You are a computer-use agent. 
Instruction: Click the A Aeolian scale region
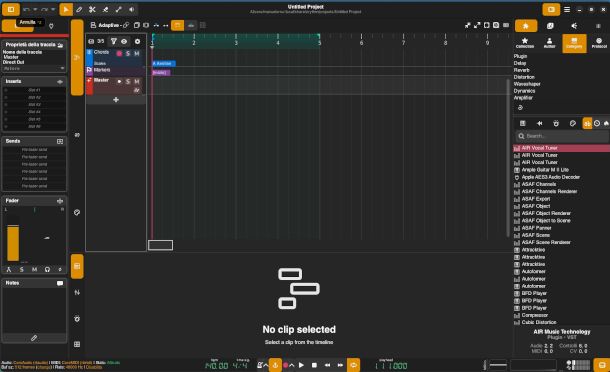pos(164,63)
